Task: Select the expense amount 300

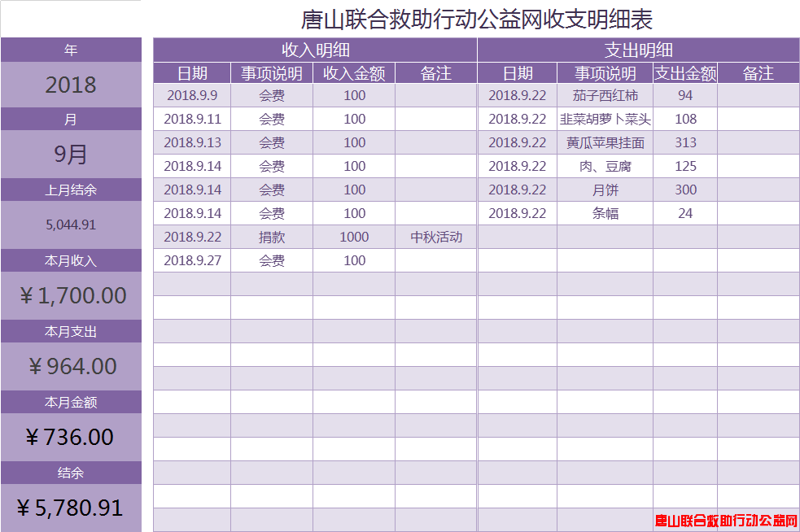Action: 685,190
